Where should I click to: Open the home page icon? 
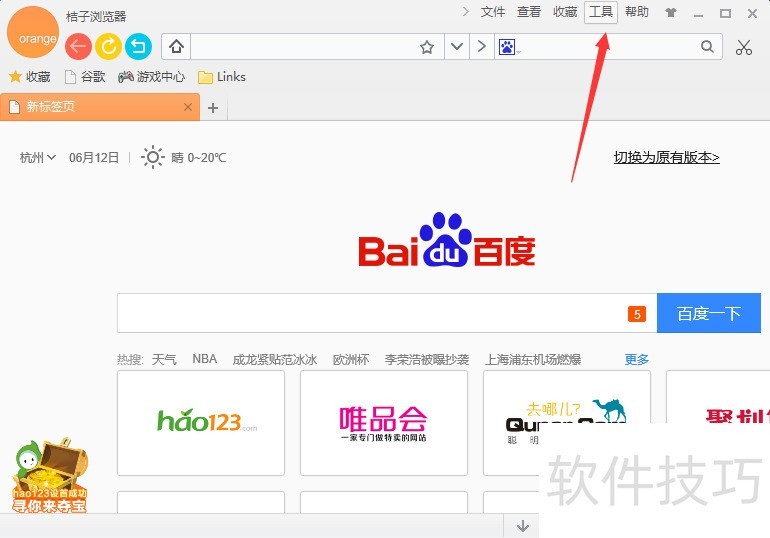tap(176, 47)
